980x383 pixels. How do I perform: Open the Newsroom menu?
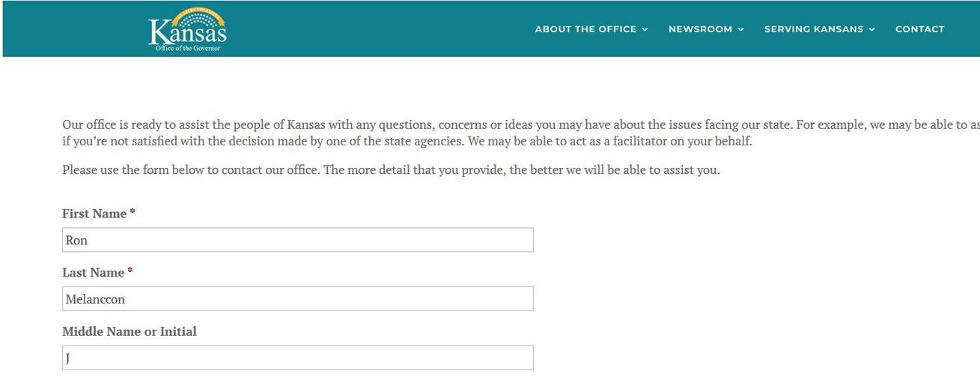click(706, 29)
